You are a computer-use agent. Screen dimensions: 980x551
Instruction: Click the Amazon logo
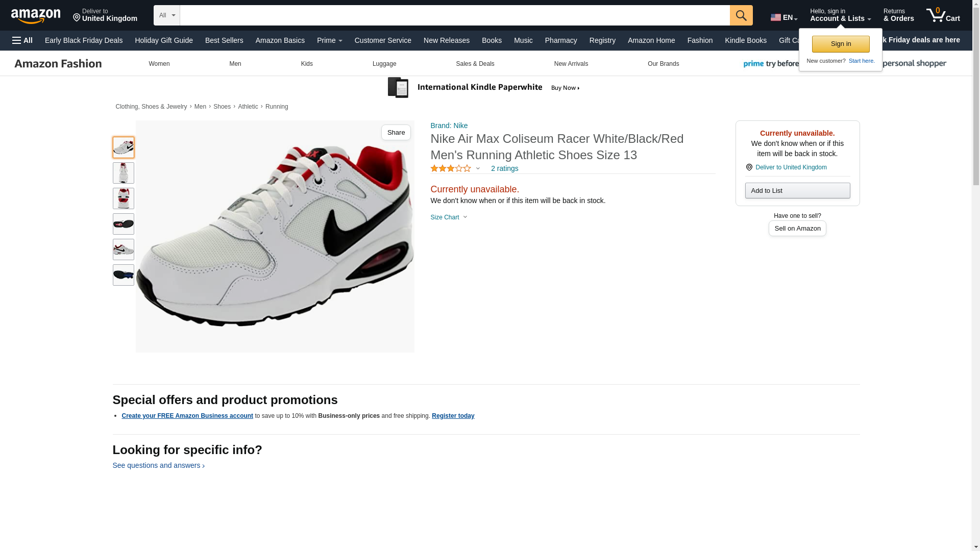36,16
